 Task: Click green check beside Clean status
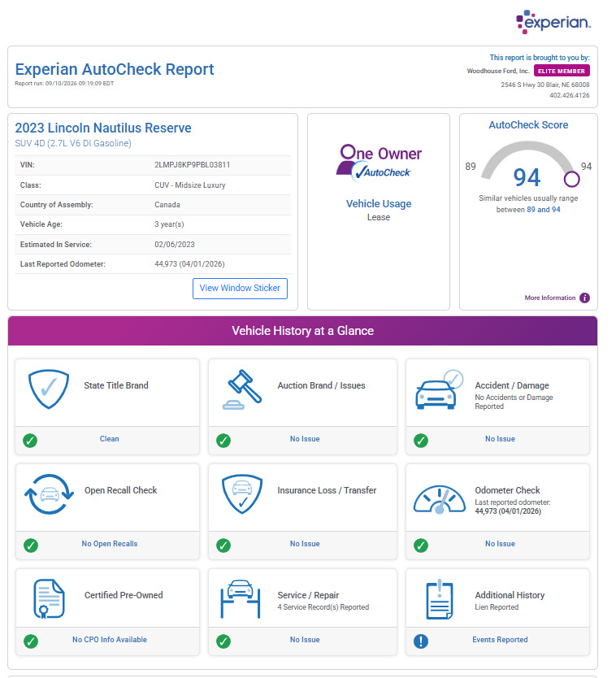(x=30, y=441)
